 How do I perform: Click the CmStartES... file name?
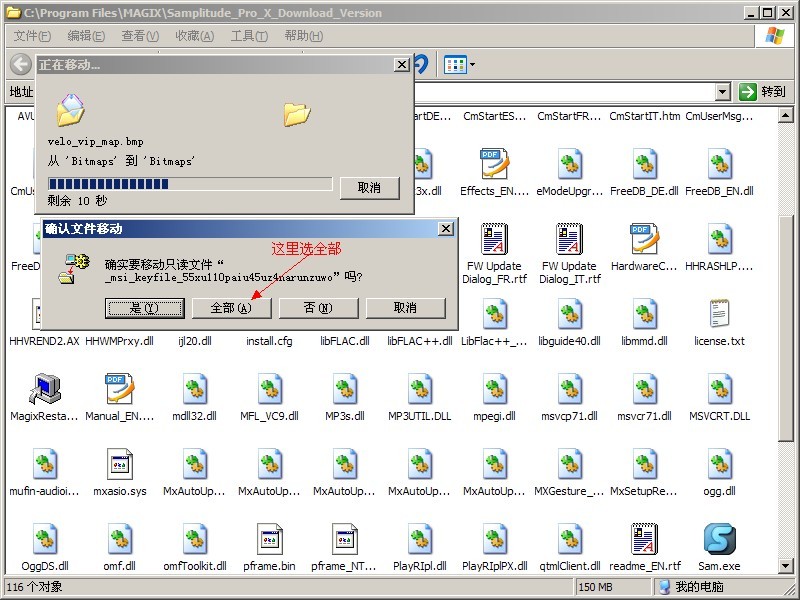point(494,116)
